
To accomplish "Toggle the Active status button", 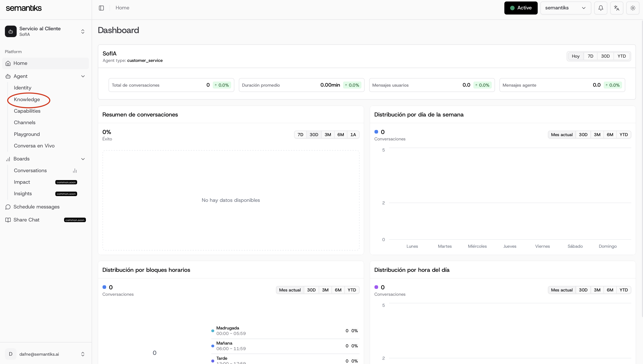I will coord(521,8).
